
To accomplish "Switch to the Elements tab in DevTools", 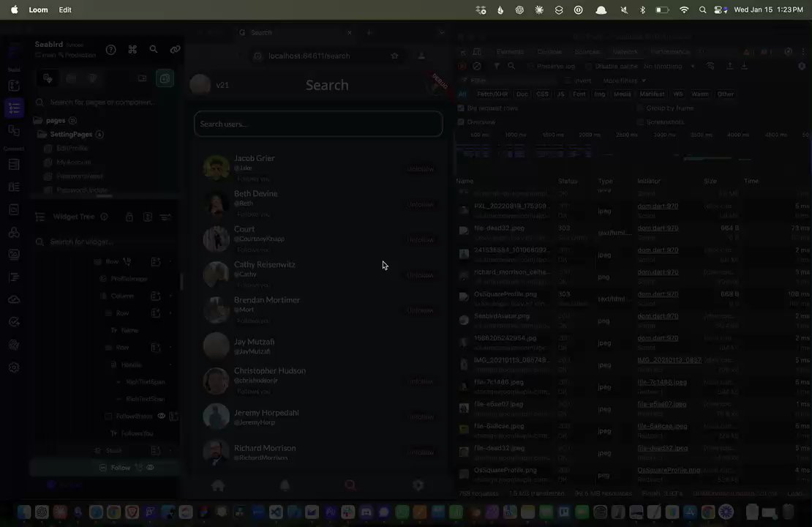I will (x=510, y=52).
